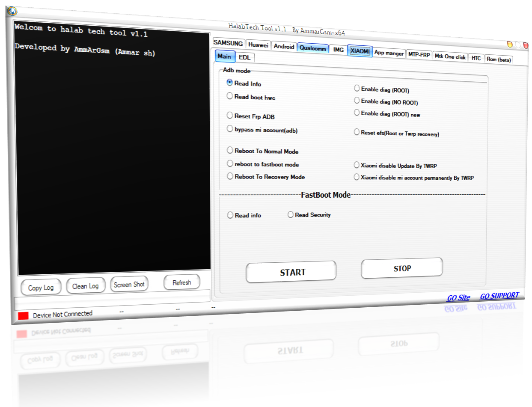This screenshot has width=532, height=407.
Task: Open the GO SUPPORT link
Action: (499, 296)
